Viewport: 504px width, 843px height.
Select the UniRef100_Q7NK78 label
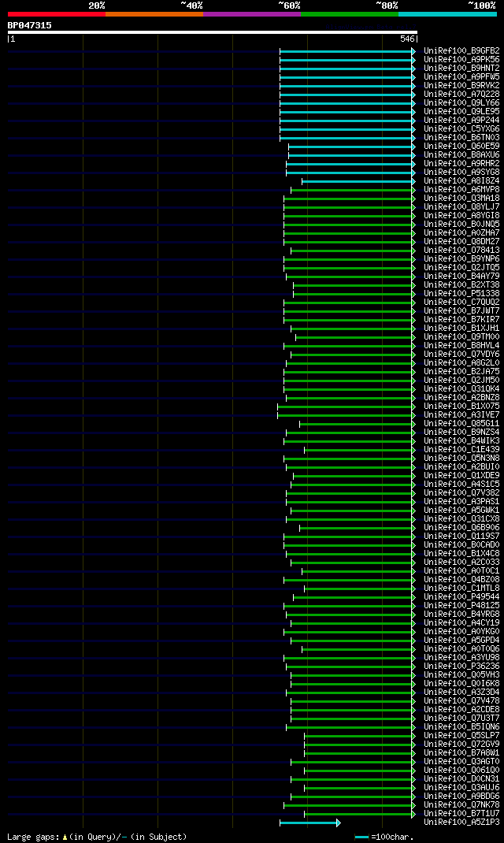pyautogui.click(x=461, y=804)
